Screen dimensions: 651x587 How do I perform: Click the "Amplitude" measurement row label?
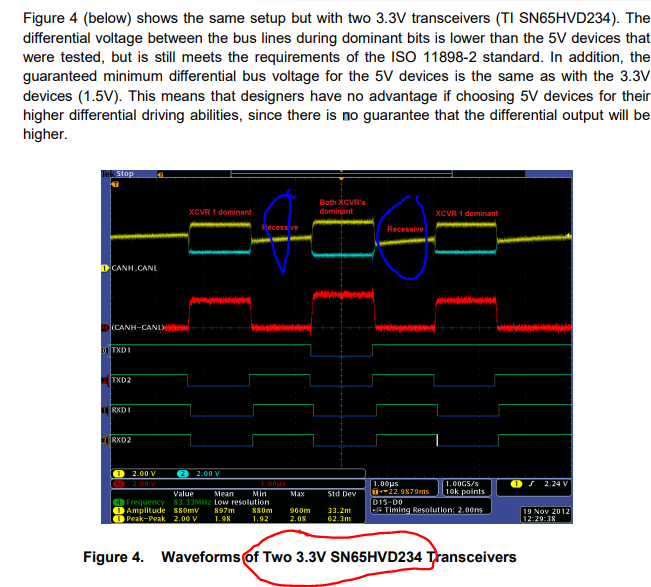point(146,511)
